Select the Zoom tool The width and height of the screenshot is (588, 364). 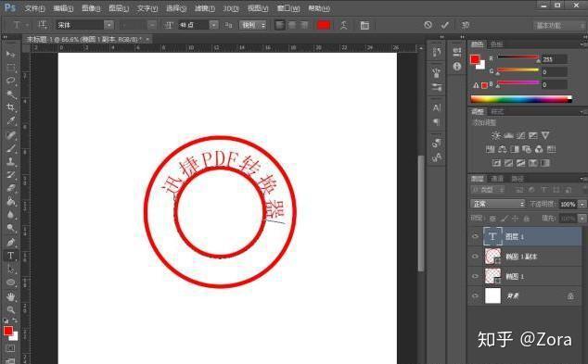[10, 309]
